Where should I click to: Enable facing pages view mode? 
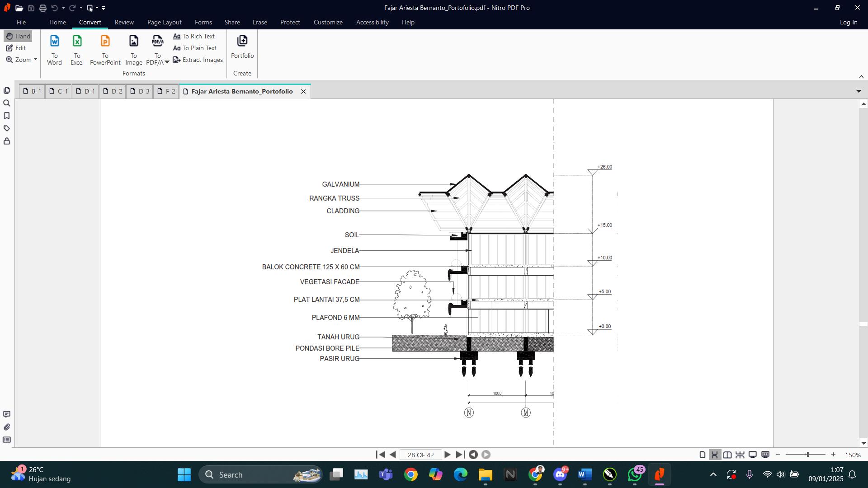coord(727,455)
